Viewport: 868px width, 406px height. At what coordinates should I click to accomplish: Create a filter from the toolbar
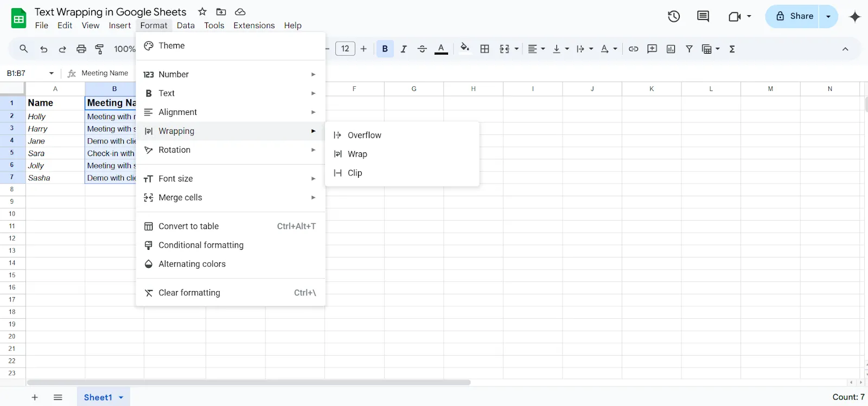pos(690,49)
